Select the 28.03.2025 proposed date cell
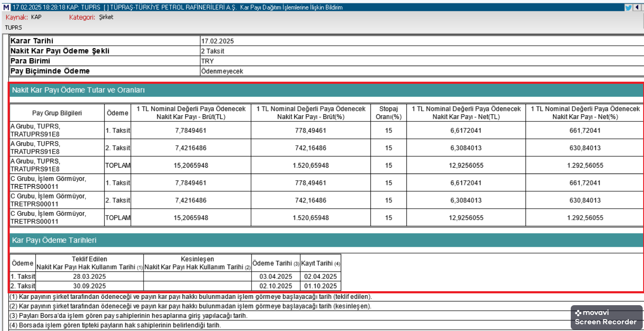This screenshot has width=644, height=331. click(x=89, y=276)
